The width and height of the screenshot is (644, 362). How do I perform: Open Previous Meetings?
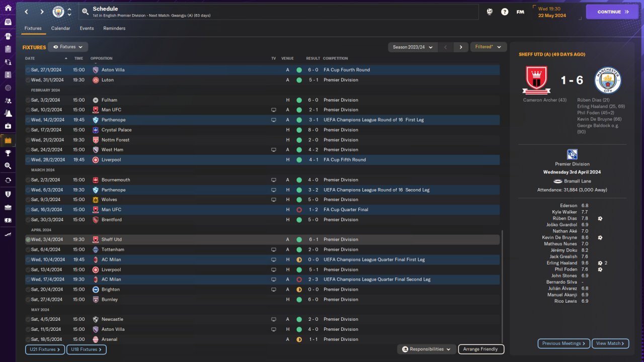tap(564, 343)
